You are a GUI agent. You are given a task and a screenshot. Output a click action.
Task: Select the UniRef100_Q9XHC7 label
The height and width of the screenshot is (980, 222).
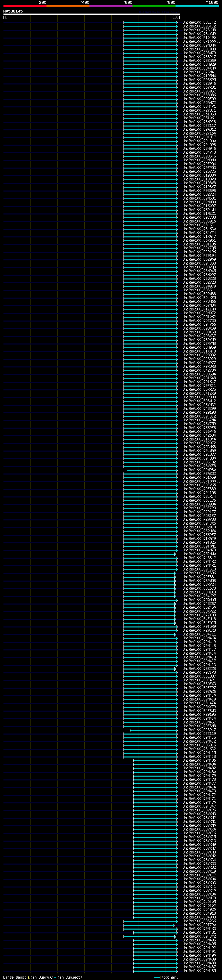tap(199, 137)
